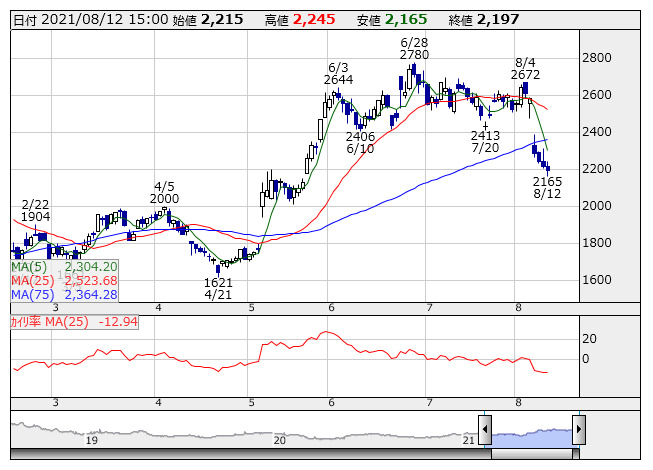Viewport: 653px width, 470px height.
Task: Click the highlighted blue range in navigator
Action: coord(532,437)
